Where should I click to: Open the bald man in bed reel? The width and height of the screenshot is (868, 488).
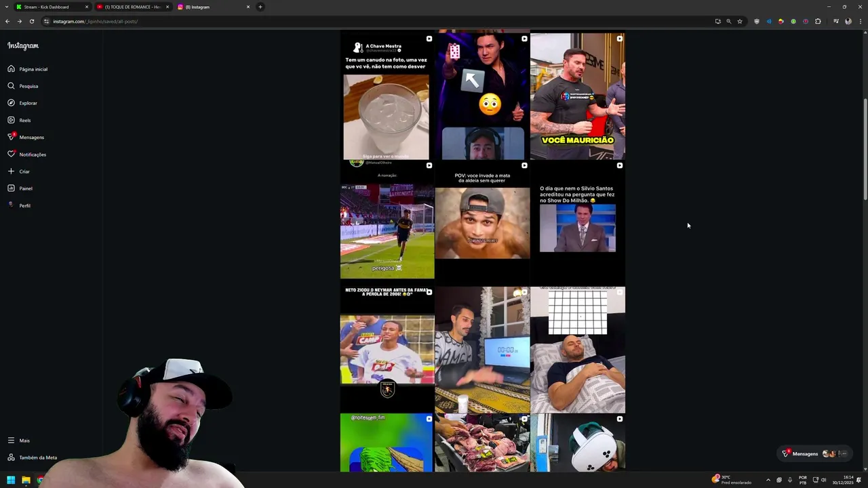[578, 349]
